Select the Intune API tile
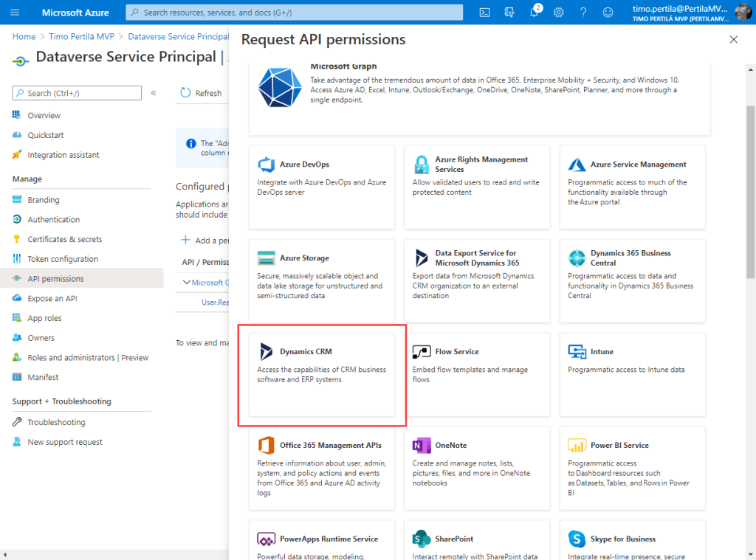The height and width of the screenshot is (560, 756). tap(633, 374)
